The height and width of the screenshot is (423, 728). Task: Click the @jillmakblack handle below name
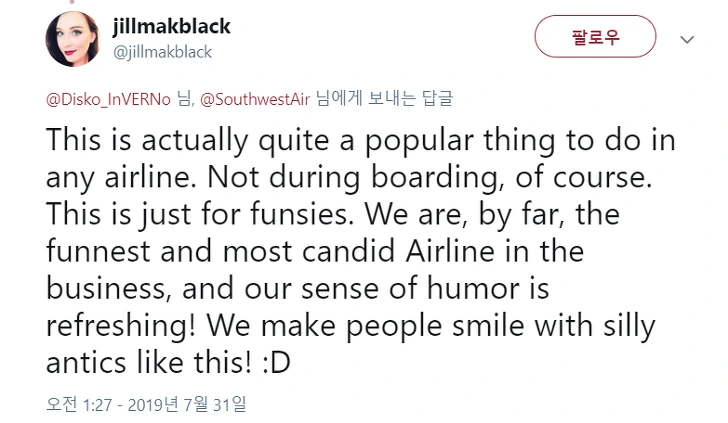point(164,51)
